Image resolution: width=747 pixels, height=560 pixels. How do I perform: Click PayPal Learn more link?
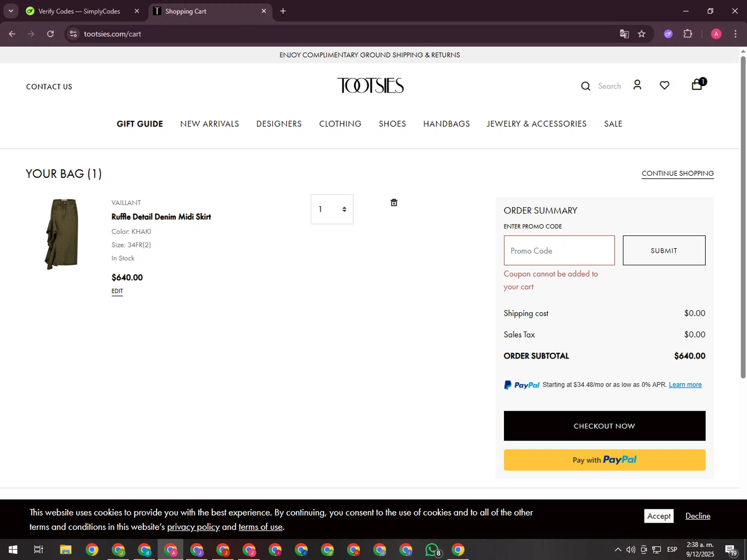click(685, 385)
